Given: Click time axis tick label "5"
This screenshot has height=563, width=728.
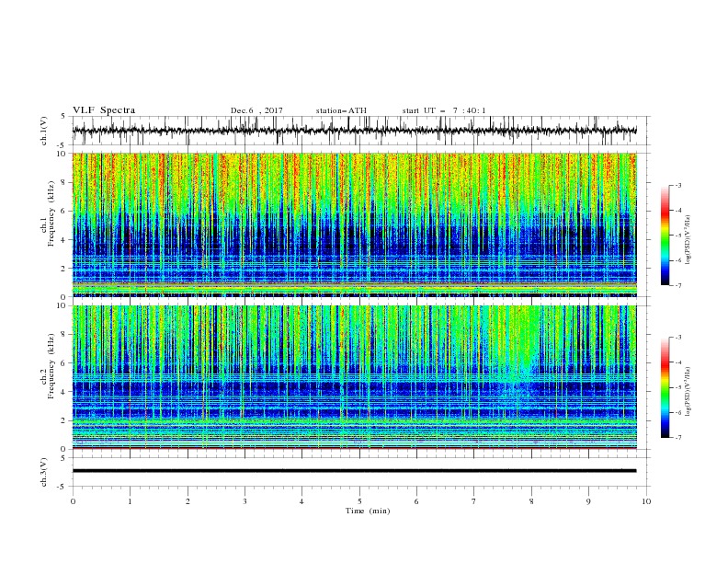Looking at the screenshot, I should tap(359, 501).
